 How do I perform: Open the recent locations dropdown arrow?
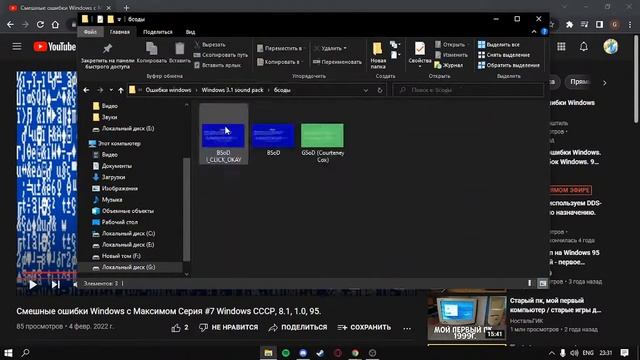tap(111, 90)
